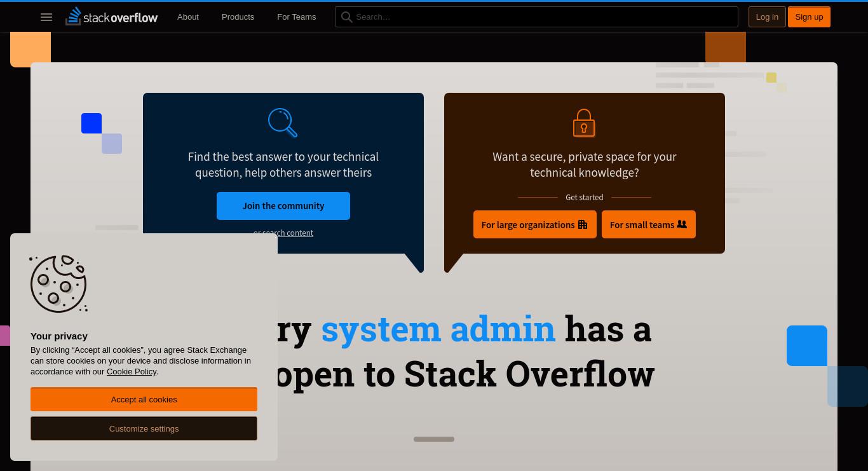Focus the Search input field

point(536,17)
